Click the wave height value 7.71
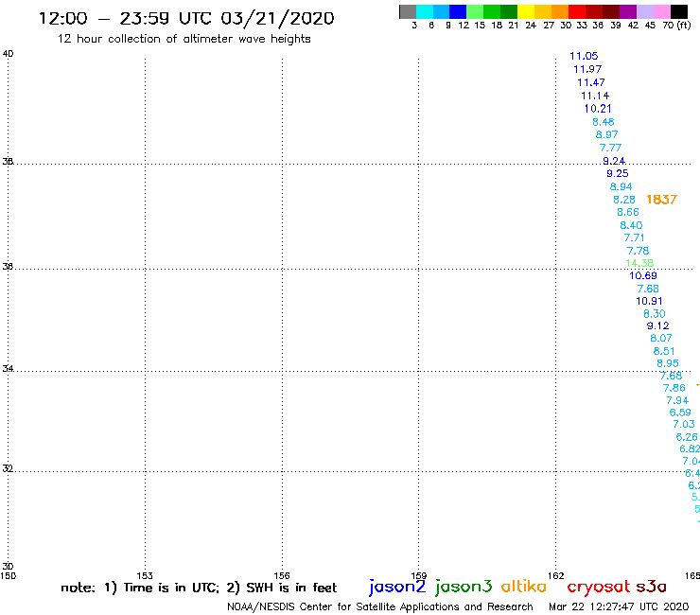 pos(635,237)
